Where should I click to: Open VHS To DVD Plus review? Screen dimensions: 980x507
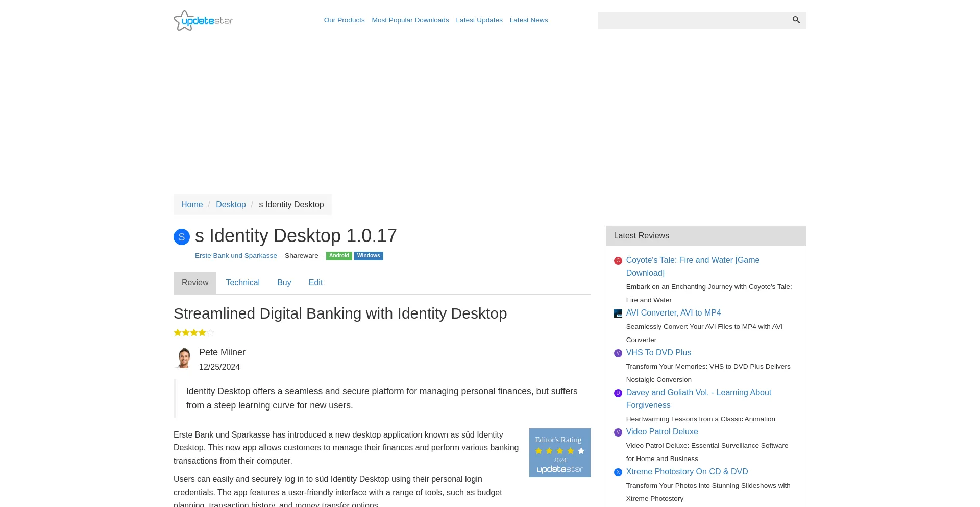(658, 353)
